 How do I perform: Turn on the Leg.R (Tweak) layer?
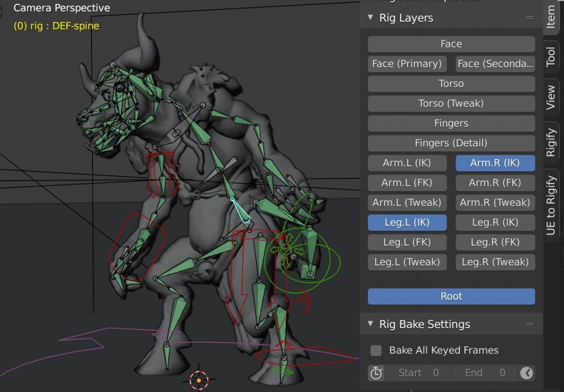(x=495, y=262)
